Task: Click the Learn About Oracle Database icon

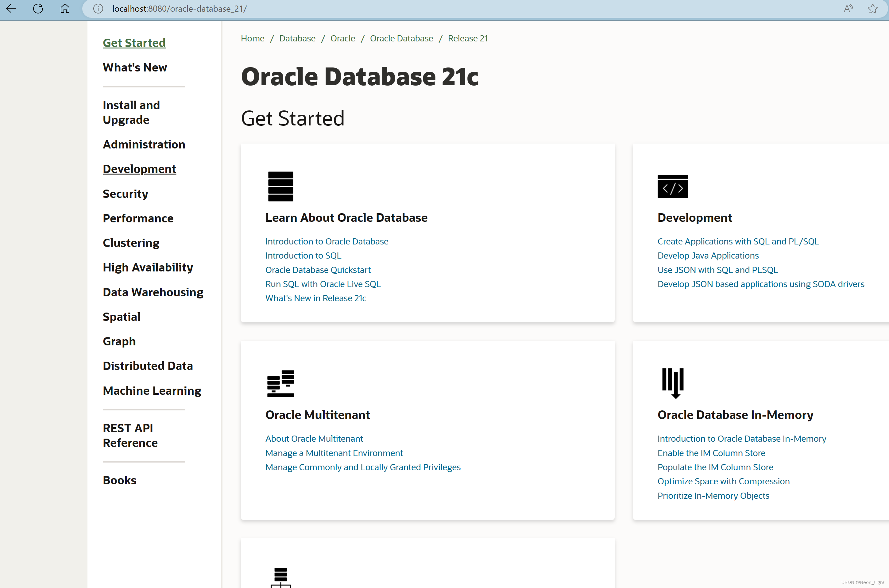Action: (280, 186)
